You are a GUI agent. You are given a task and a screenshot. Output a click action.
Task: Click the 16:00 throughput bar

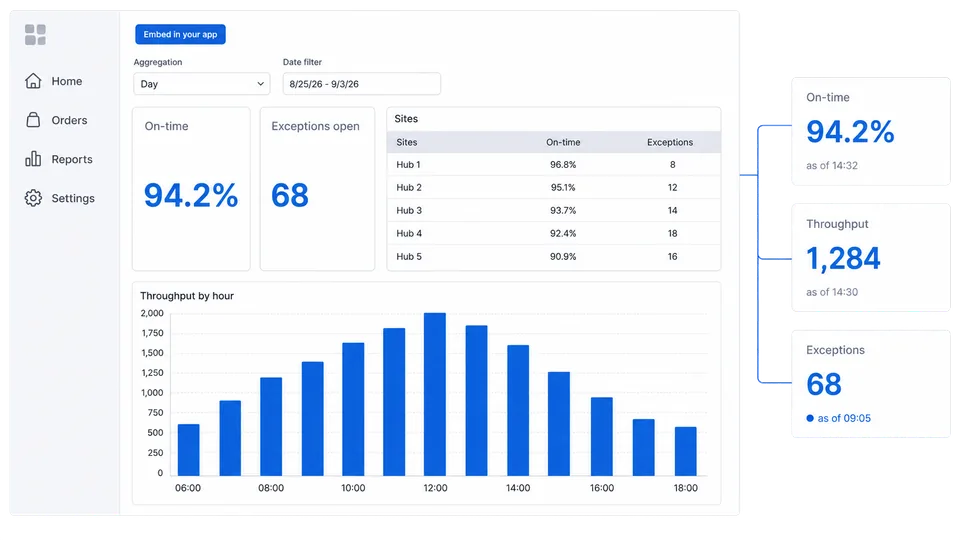click(601, 437)
